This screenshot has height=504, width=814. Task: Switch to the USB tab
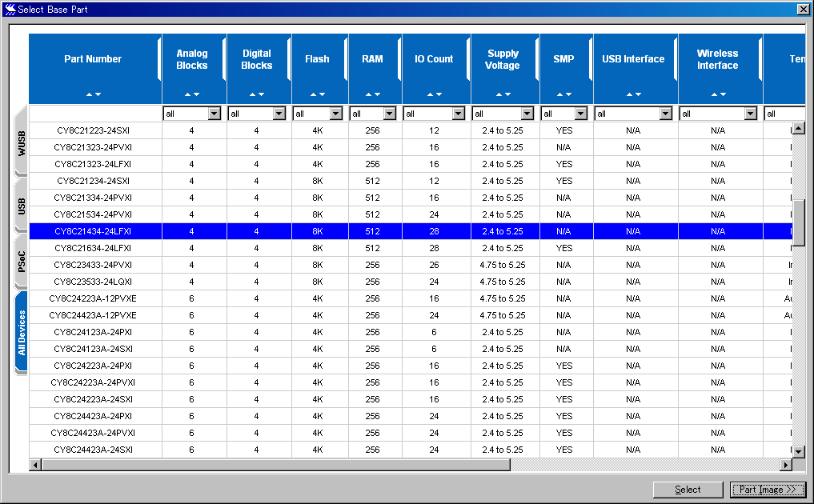click(22, 206)
